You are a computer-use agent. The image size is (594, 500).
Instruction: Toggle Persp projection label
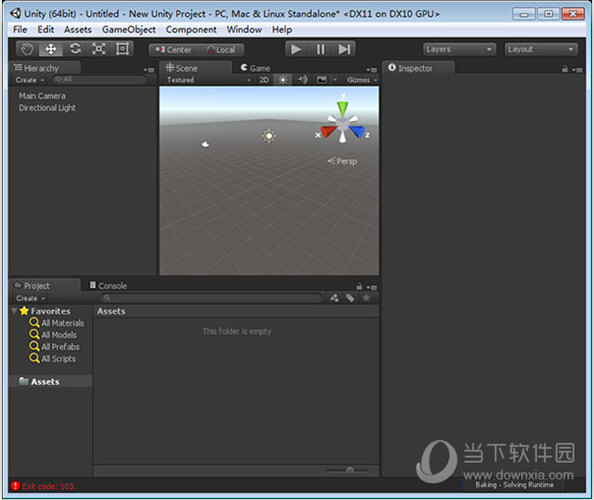coord(342,161)
